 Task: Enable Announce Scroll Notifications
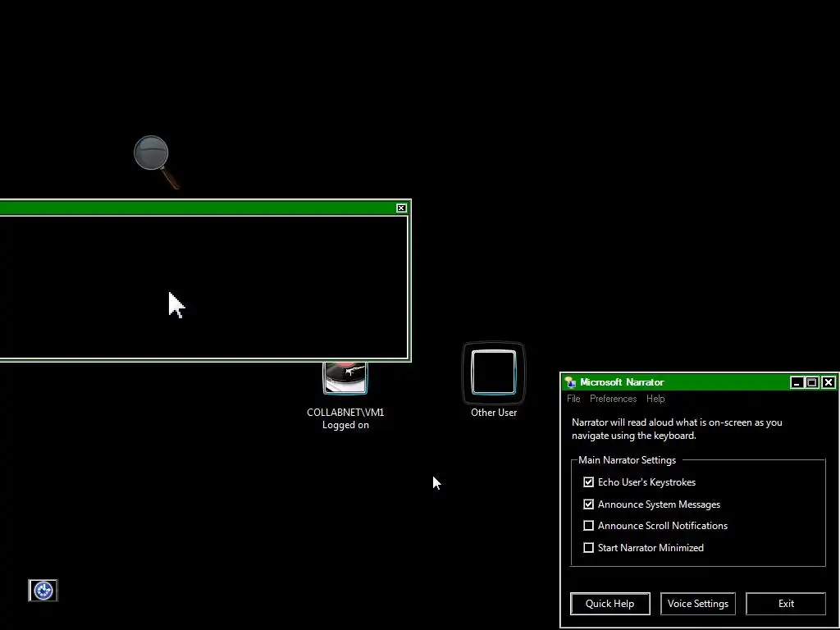click(x=588, y=526)
